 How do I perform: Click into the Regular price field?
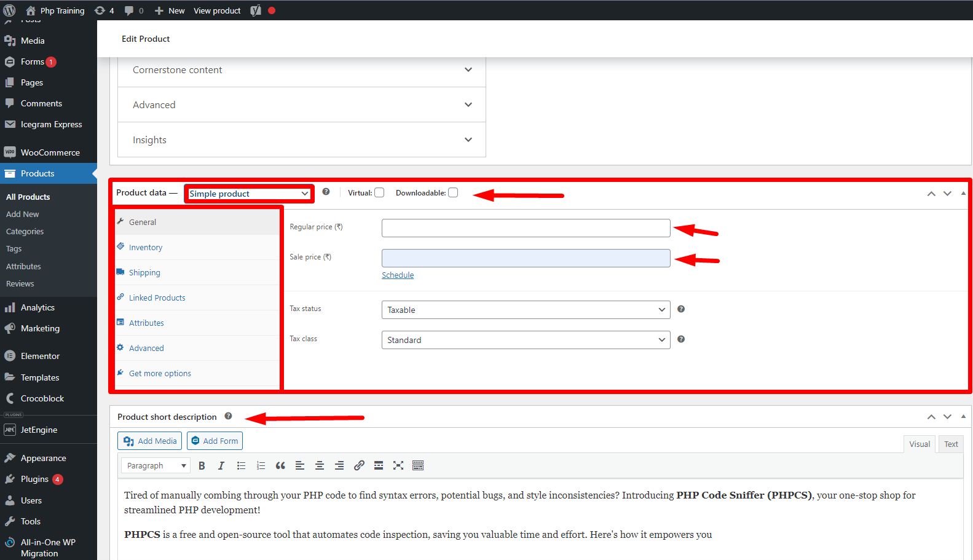(526, 228)
